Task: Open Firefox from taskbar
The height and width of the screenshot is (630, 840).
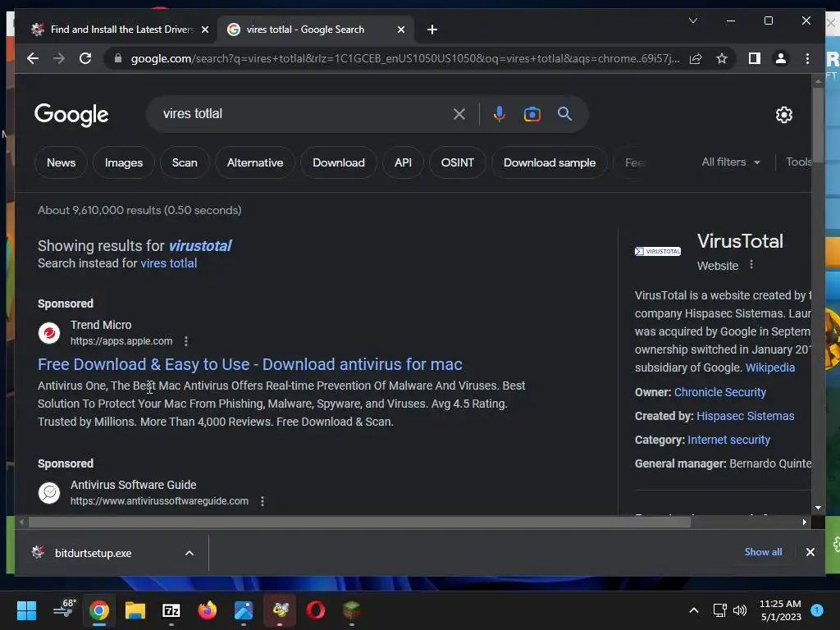Action: pyautogui.click(x=208, y=610)
